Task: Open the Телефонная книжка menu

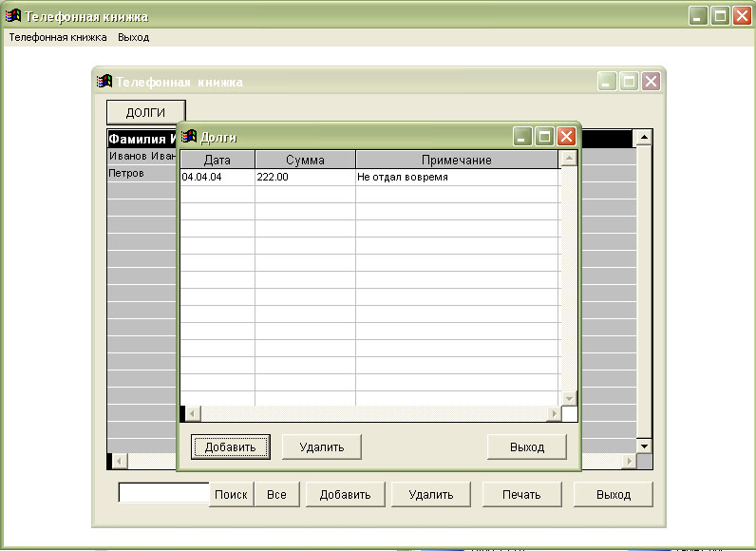Action: pyautogui.click(x=58, y=37)
